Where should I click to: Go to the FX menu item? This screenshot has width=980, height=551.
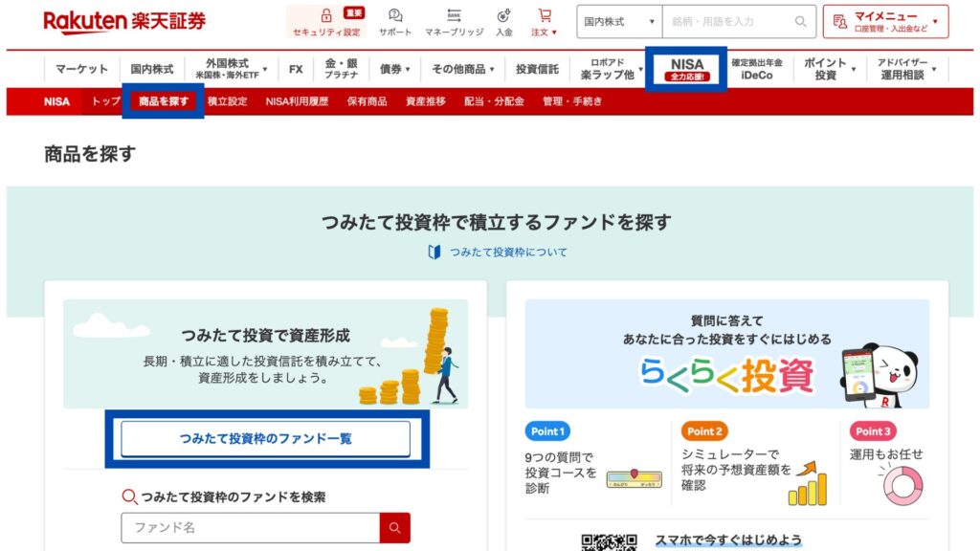click(x=296, y=69)
